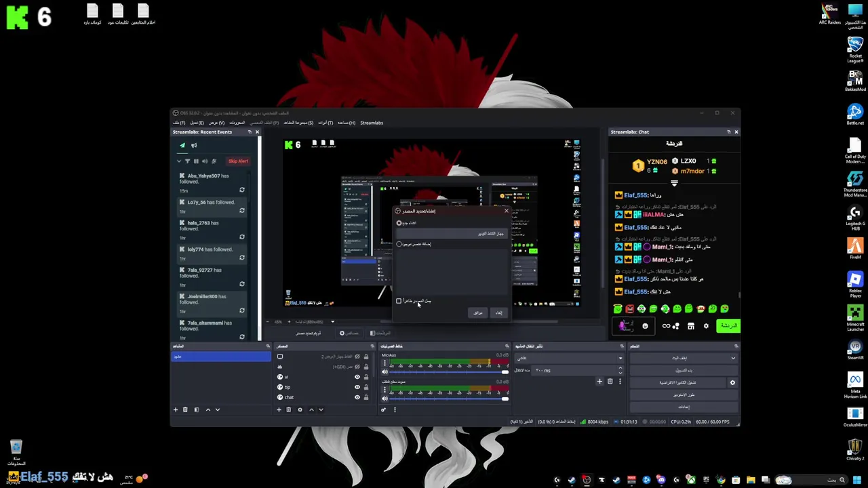
Task: Confirm the create source dialog with OK
Action: point(477,312)
